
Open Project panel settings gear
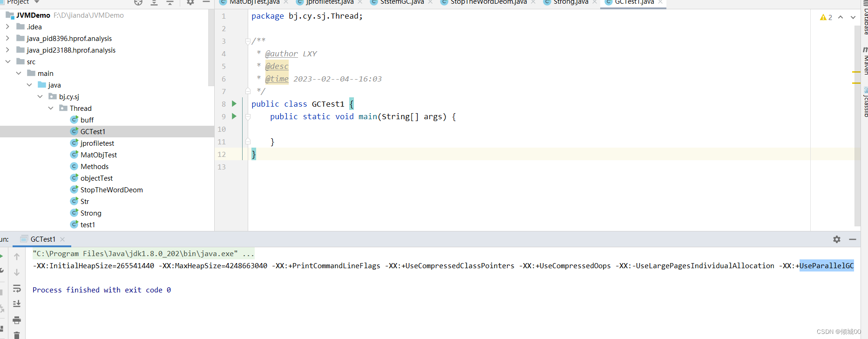pos(190,2)
